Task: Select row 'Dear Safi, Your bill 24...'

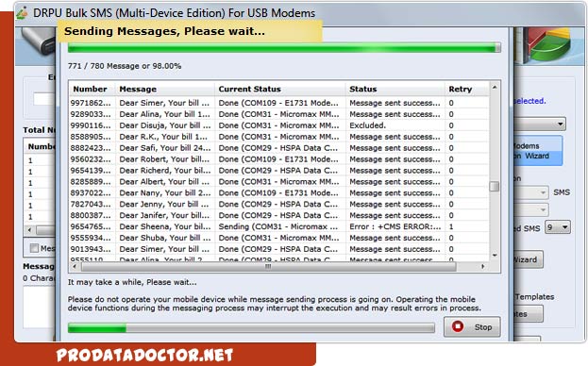Action: 279,148
